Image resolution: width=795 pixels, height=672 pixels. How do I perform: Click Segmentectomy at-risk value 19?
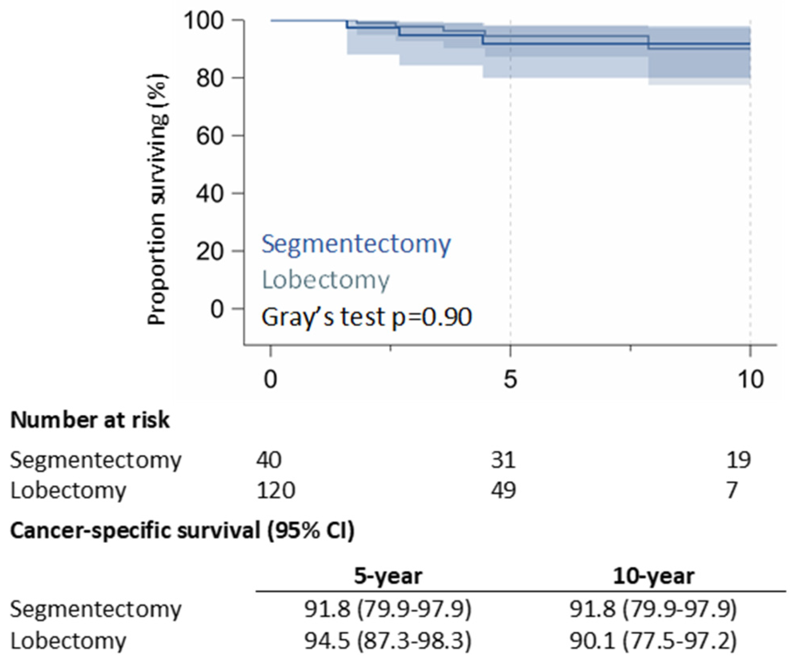point(738,460)
